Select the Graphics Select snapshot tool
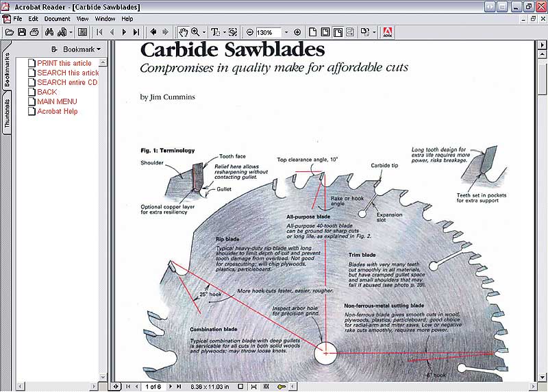The image size is (548, 392). click(233, 32)
